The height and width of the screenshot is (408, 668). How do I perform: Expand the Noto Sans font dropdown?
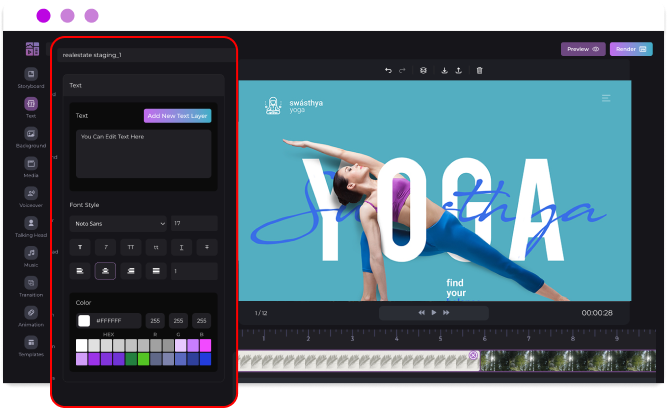click(118, 223)
